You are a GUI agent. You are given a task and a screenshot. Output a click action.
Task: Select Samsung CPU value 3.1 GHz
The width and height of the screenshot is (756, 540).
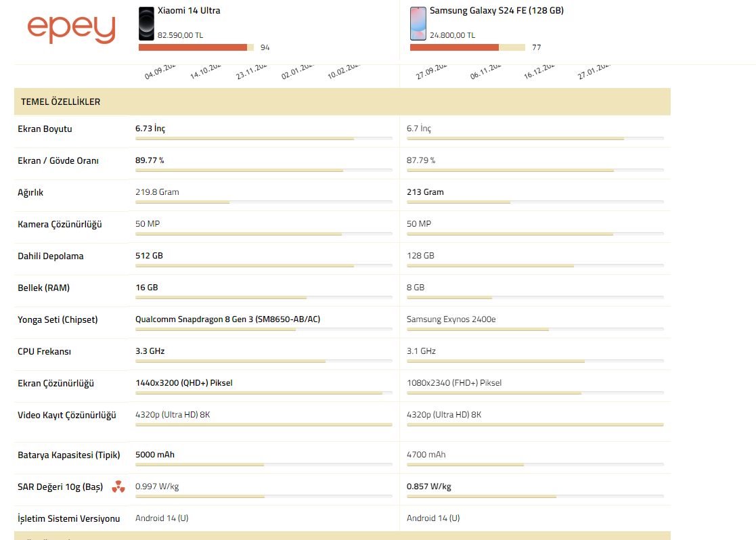[x=422, y=351]
